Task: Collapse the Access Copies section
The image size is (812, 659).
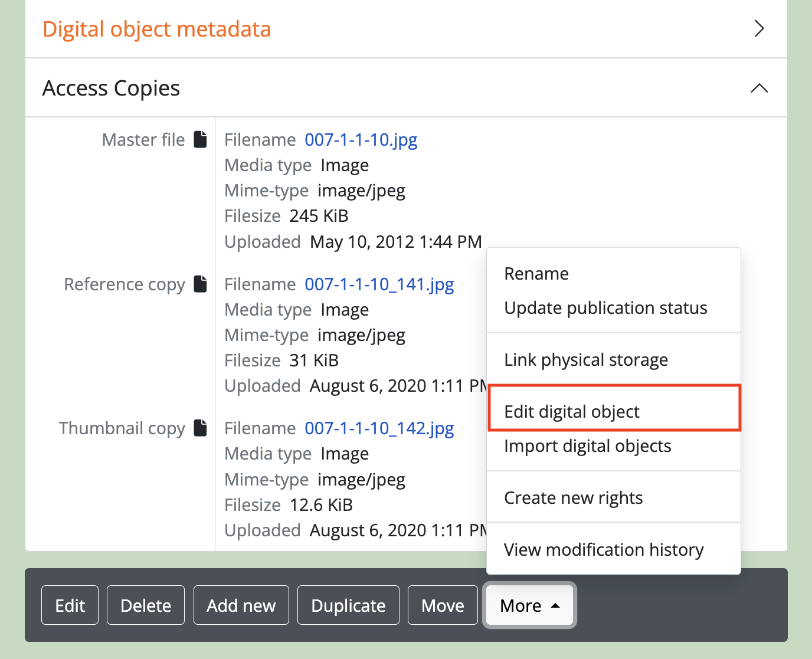Action: (x=759, y=88)
